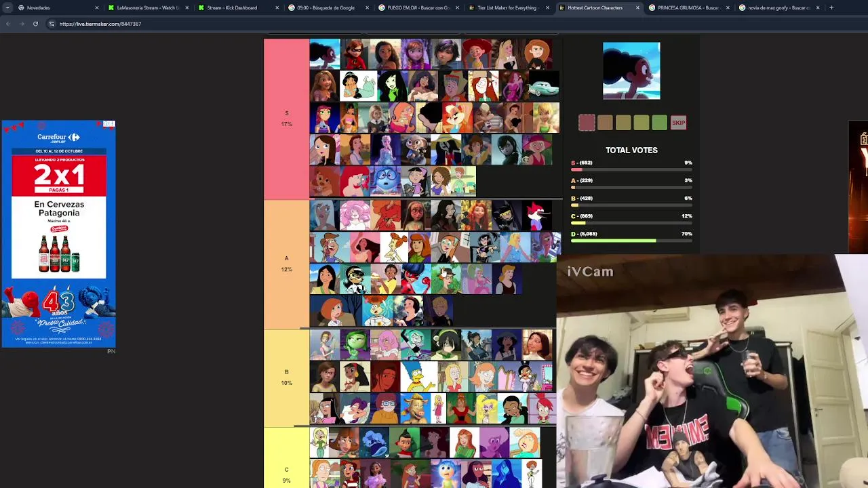Click the current character image being voted
This screenshot has width=868, height=488.
click(x=631, y=70)
